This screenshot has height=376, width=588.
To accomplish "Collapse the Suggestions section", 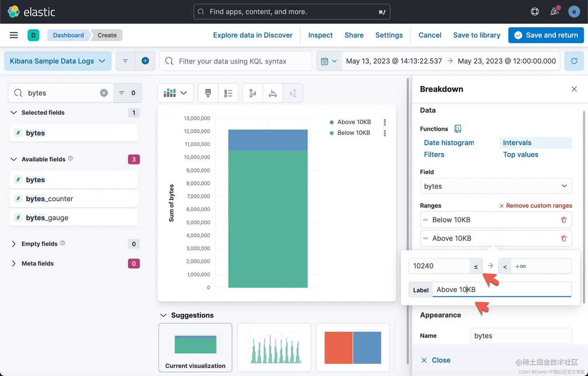I will (x=163, y=315).
